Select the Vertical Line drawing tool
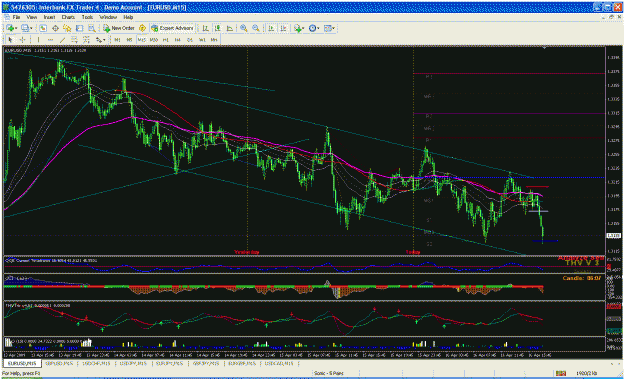 tap(38, 40)
